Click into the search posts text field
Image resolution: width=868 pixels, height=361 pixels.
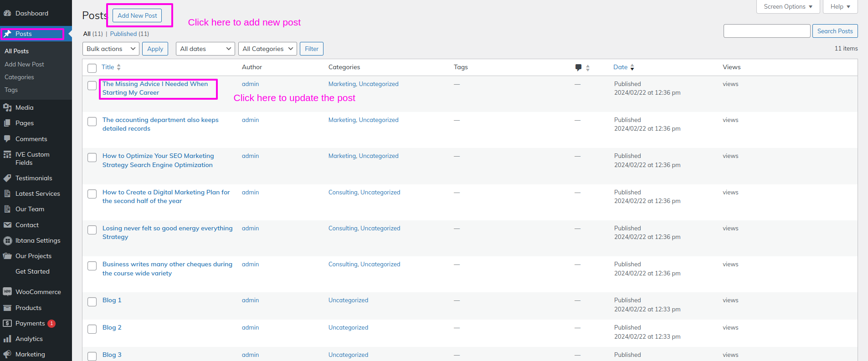click(x=766, y=31)
